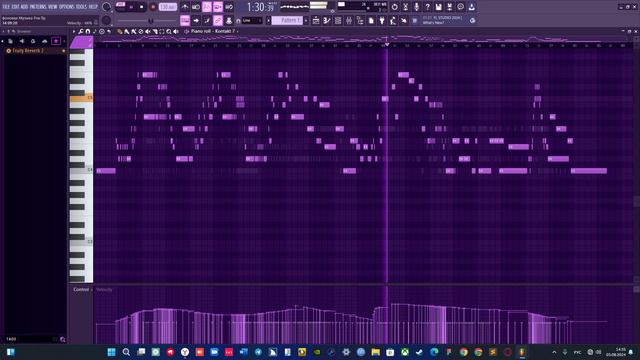This screenshot has width=640, height=360.
Task: Click the tempo 130 BPM field
Action: tap(167, 7)
